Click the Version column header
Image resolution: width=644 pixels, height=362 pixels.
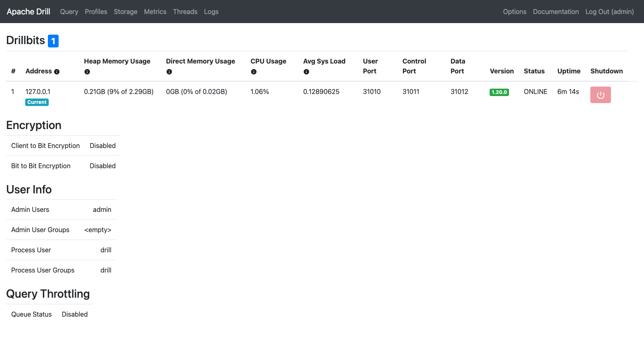coord(502,71)
